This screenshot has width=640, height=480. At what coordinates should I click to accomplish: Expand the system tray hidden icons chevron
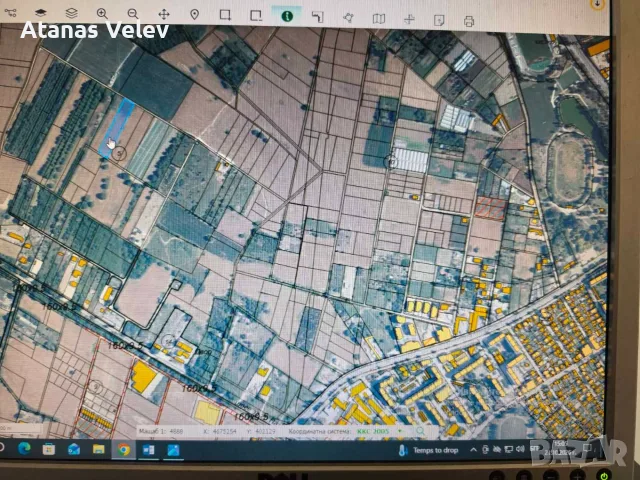pyautogui.click(x=473, y=450)
